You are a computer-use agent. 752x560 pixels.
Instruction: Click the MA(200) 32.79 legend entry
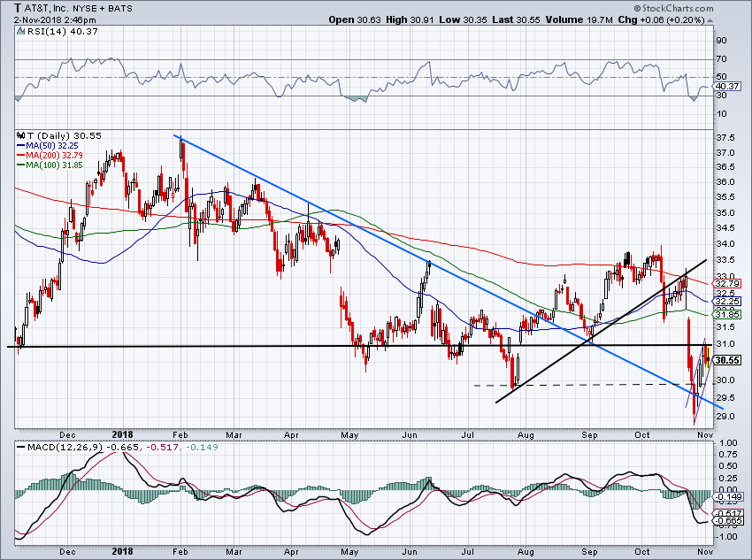(50, 156)
